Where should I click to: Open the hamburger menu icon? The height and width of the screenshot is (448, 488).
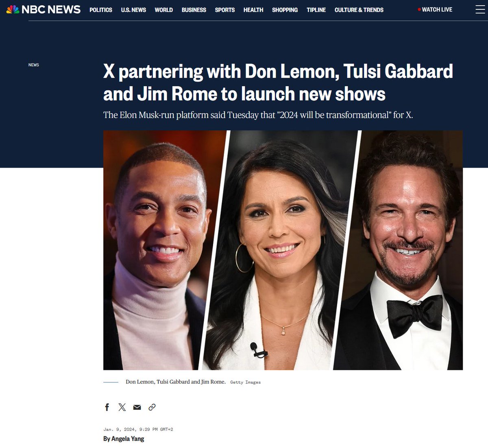[x=480, y=10]
